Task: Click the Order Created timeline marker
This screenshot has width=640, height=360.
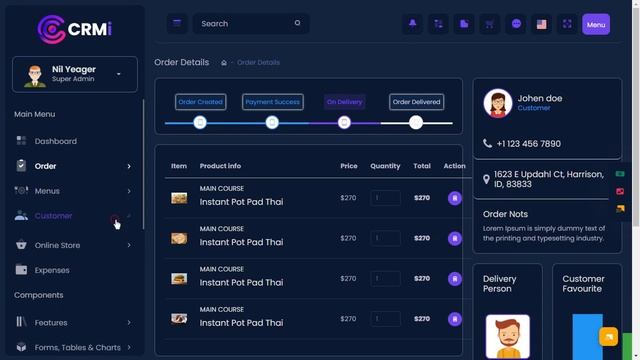Action: pyautogui.click(x=200, y=122)
